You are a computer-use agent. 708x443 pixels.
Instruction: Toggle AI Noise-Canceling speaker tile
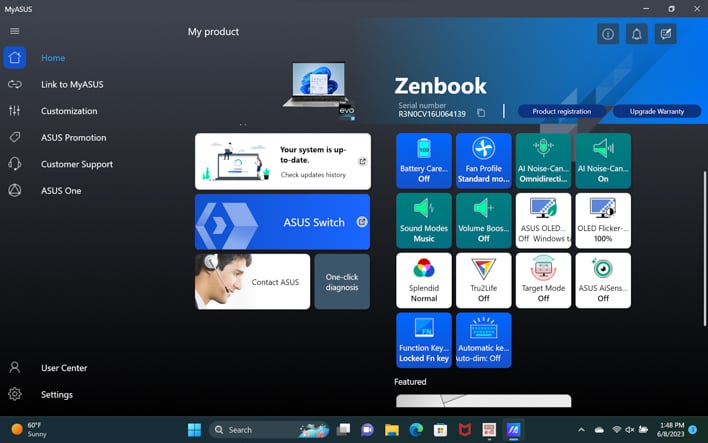603,161
